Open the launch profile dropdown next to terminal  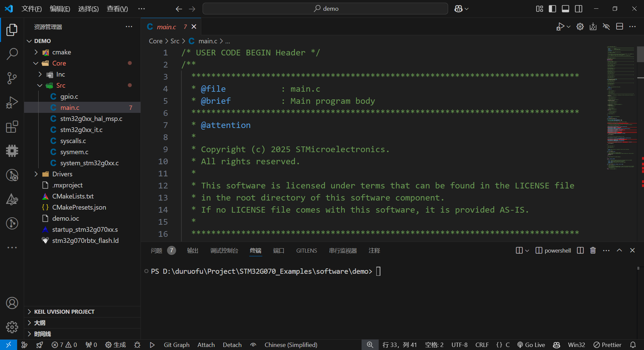[527, 251]
